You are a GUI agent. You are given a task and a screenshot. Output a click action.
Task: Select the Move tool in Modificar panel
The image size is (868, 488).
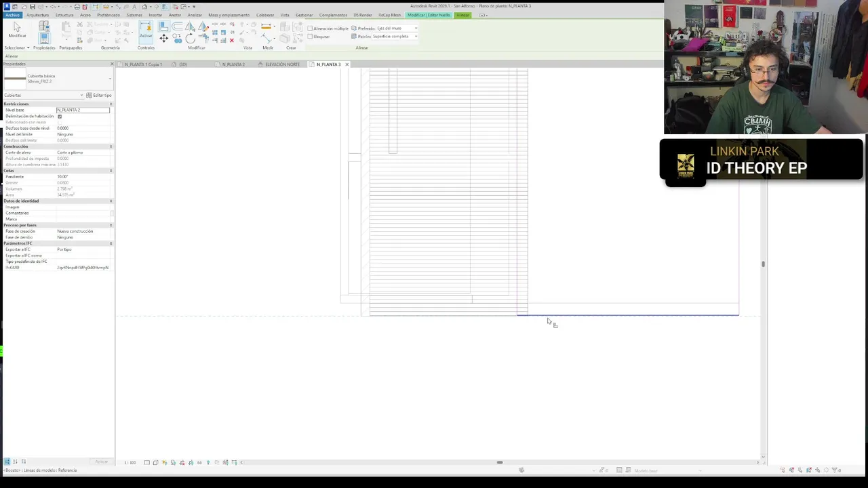164,38
